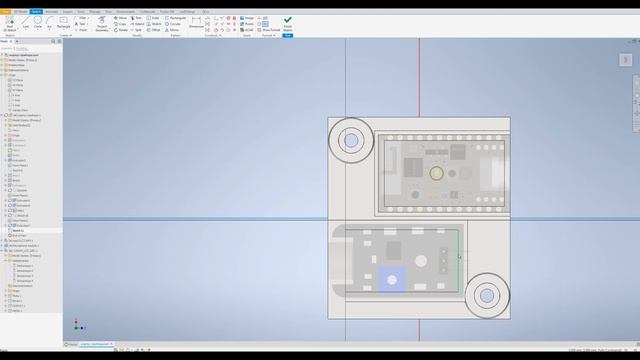Click the Stretch tool

pos(154,24)
